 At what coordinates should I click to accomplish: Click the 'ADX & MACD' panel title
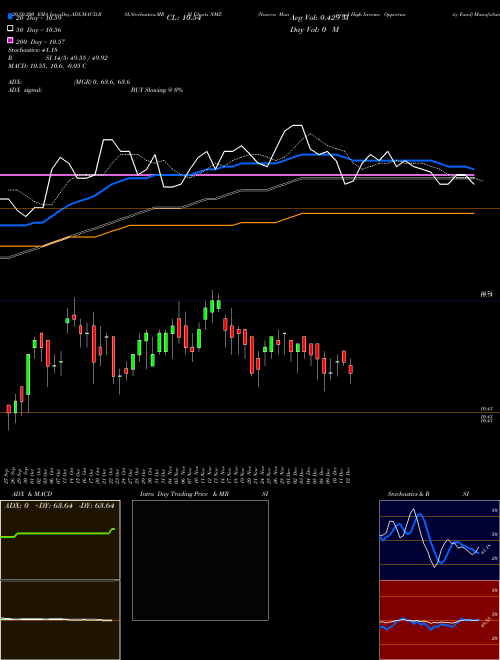[32, 494]
